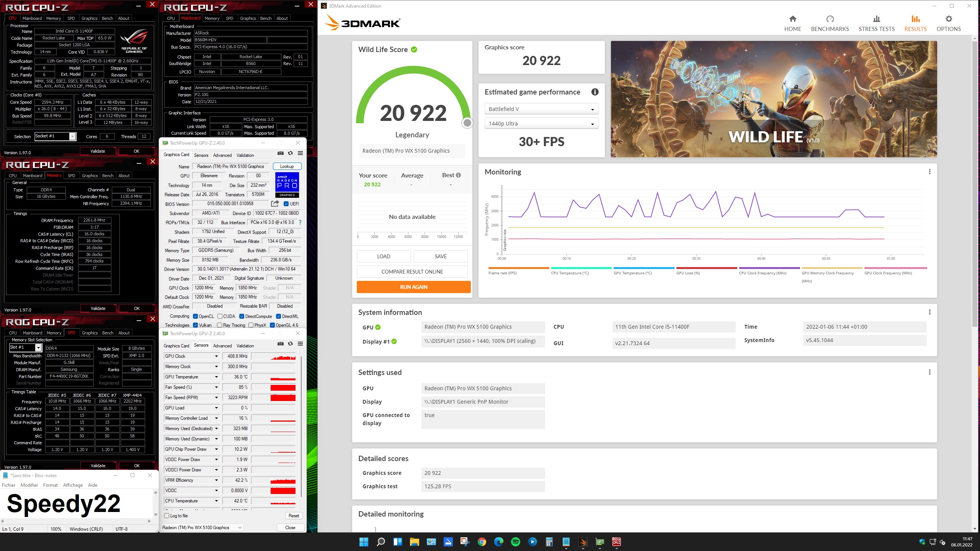Refresh data in upper GPU-Z window

pyautogui.click(x=291, y=153)
